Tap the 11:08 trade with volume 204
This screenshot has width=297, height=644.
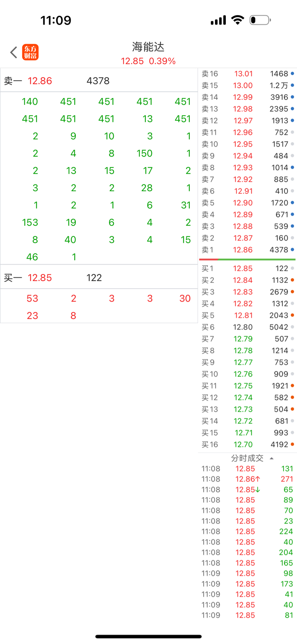coord(247,552)
